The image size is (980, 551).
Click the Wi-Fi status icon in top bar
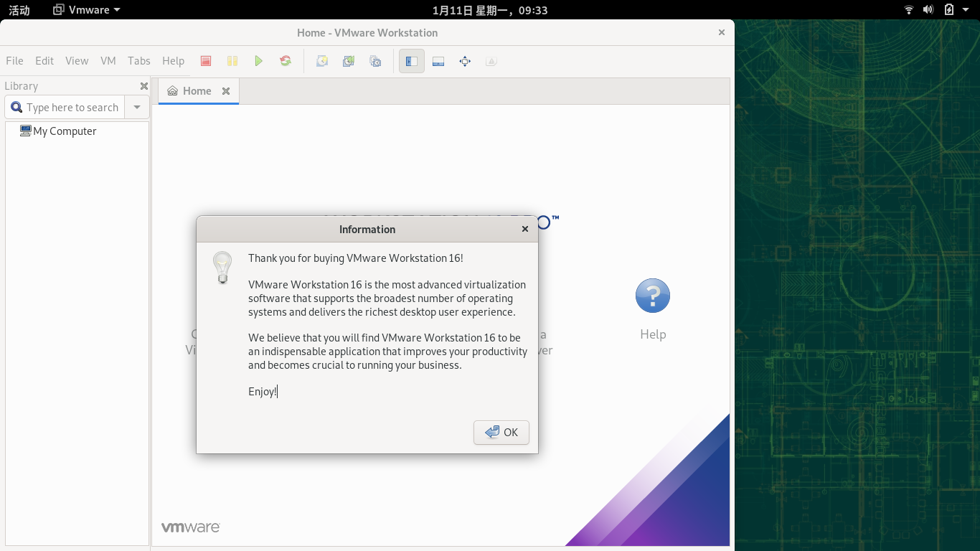pos(909,10)
